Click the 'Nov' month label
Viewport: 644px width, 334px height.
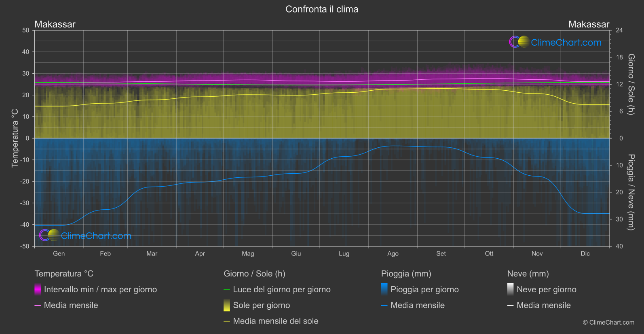pyautogui.click(x=537, y=253)
